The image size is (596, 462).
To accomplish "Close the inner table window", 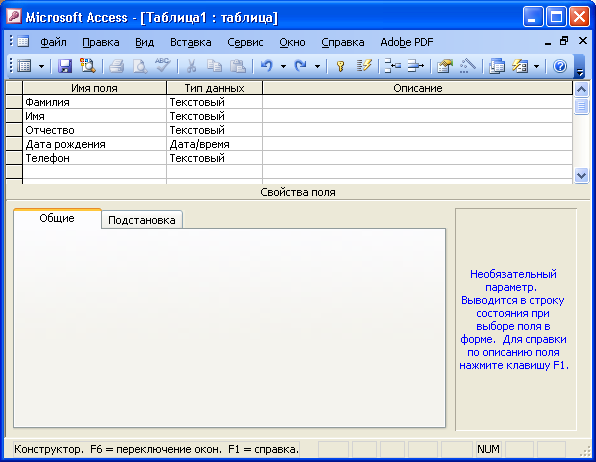I will pyautogui.click(x=583, y=41).
